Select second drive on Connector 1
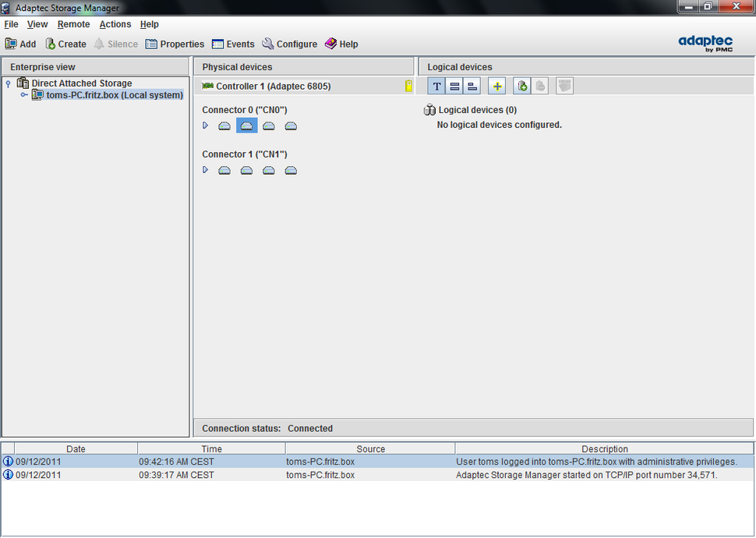Image resolution: width=756 pixels, height=538 pixels. click(246, 170)
